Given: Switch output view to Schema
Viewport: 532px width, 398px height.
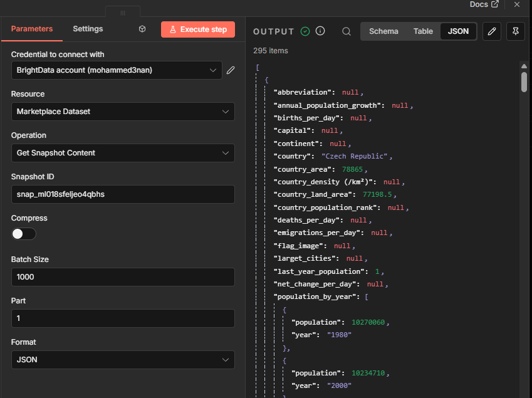Looking at the screenshot, I should pyautogui.click(x=383, y=31).
